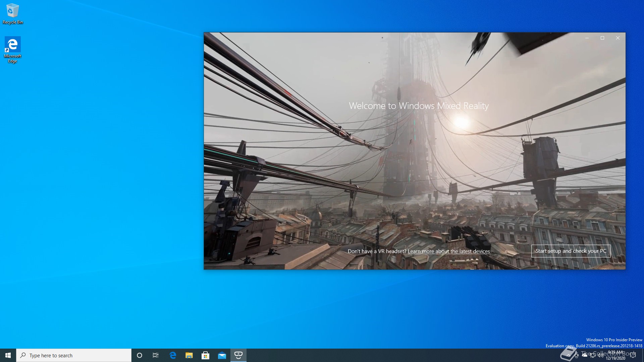Open the OneDrive cloud tray icon
The image size is (644, 362).
(x=585, y=355)
